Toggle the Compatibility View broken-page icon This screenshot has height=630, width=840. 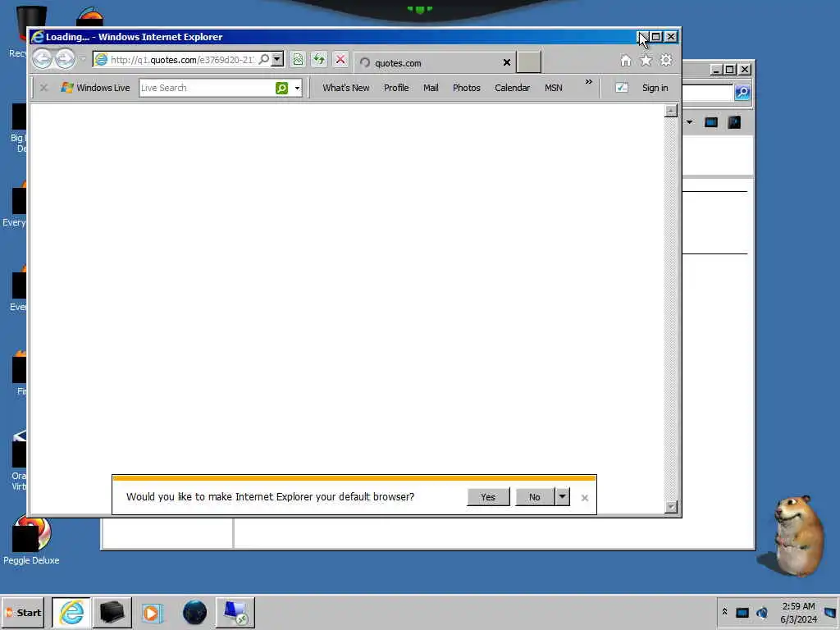[298, 59]
